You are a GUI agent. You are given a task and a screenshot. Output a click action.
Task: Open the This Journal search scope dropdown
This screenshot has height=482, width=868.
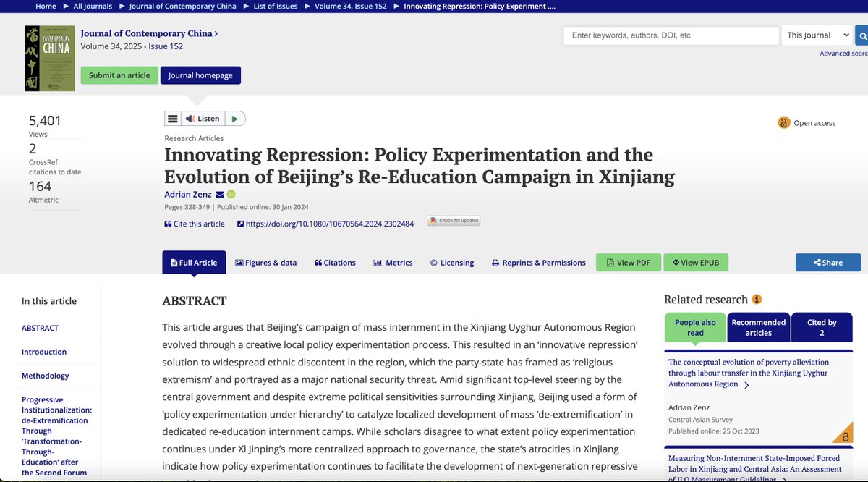(x=817, y=35)
